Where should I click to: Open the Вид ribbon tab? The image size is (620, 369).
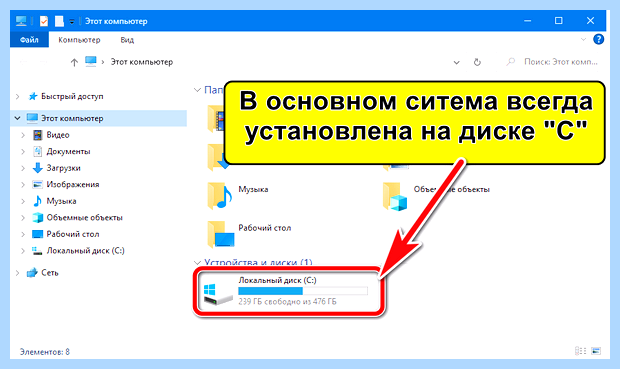(127, 40)
